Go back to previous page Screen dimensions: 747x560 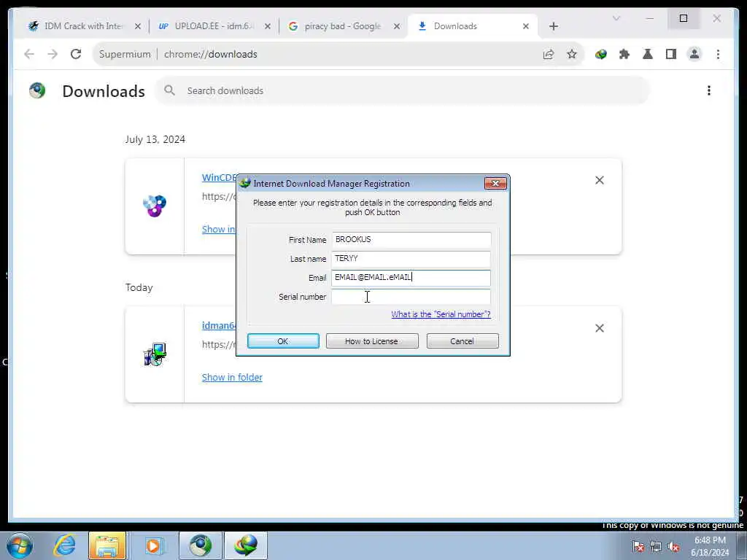[x=29, y=54]
